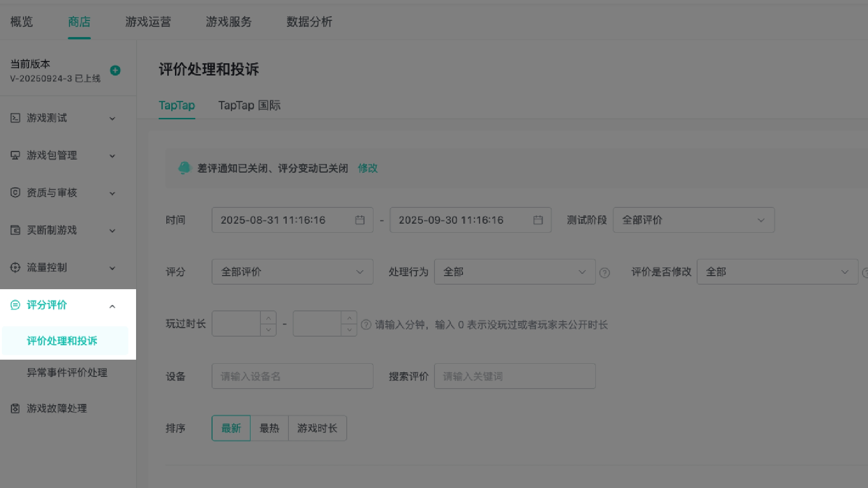
Task: Increase first 玩过时长 value with up arrow
Action: pos(269,318)
